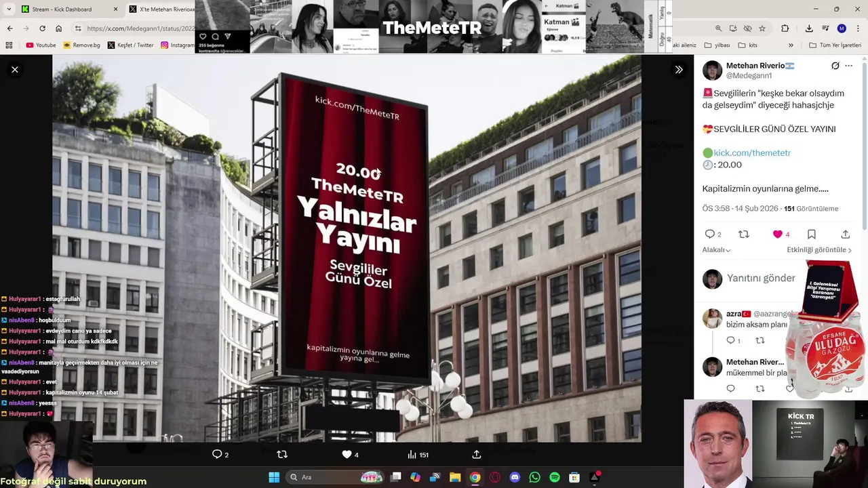Reload the page
Viewport: 868px width, 488px height.
42,28
